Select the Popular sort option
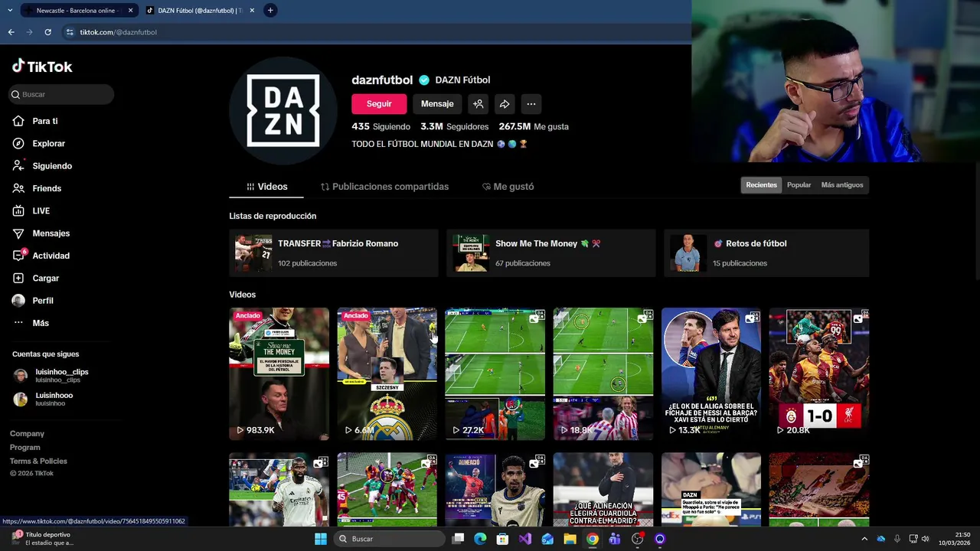The height and width of the screenshot is (551, 980). [799, 185]
